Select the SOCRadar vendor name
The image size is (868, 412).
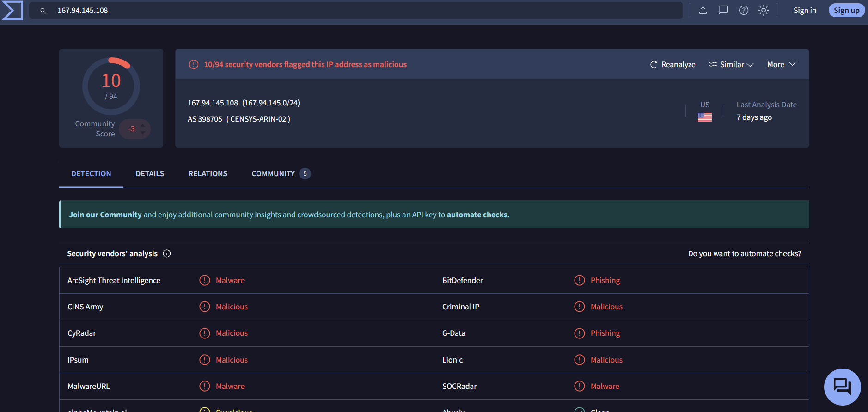(459, 386)
